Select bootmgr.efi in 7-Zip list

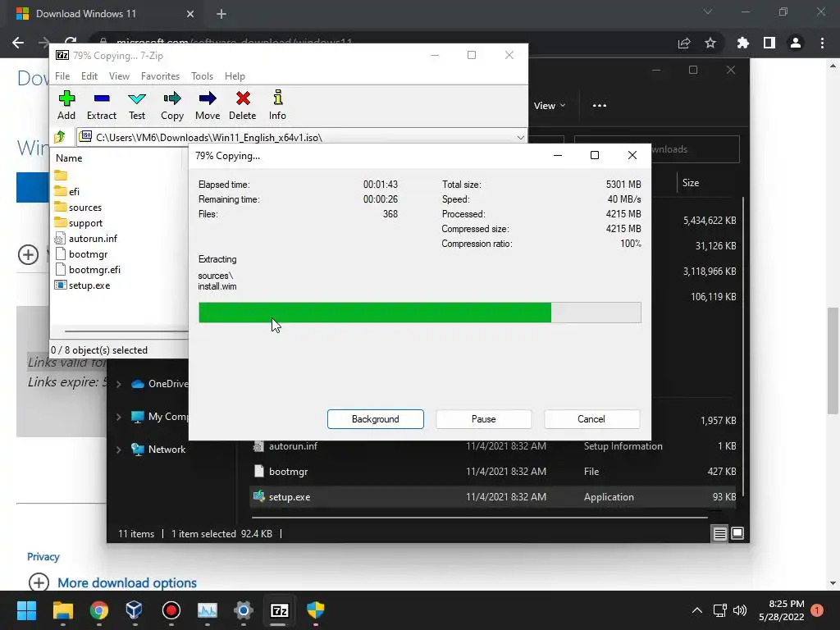(94, 269)
